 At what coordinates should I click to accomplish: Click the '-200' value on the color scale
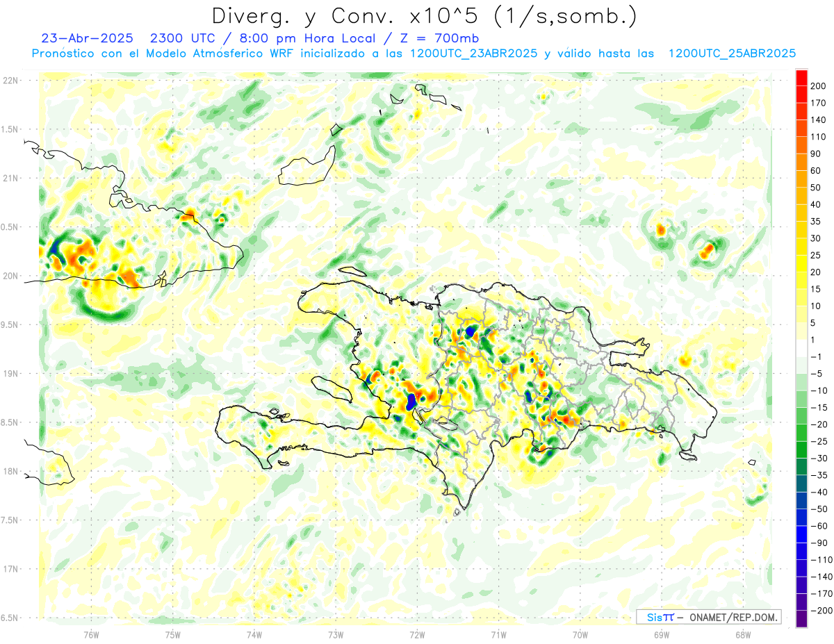click(820, 610)
